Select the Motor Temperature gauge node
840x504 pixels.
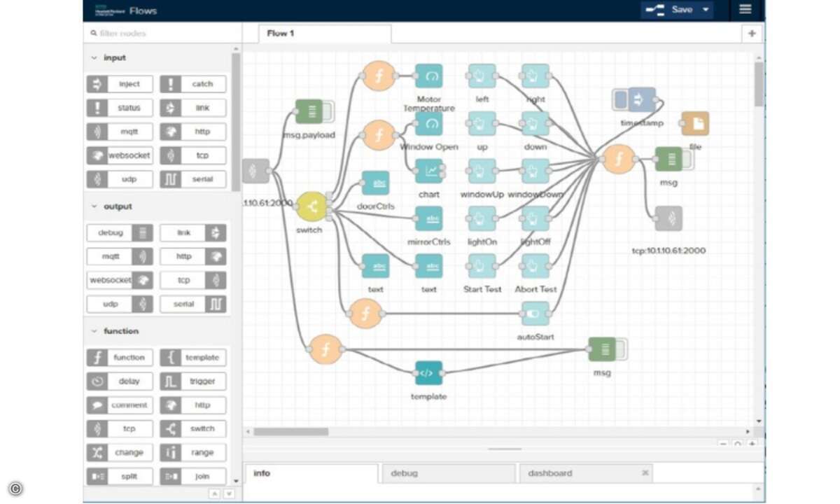tap(428, 76)
